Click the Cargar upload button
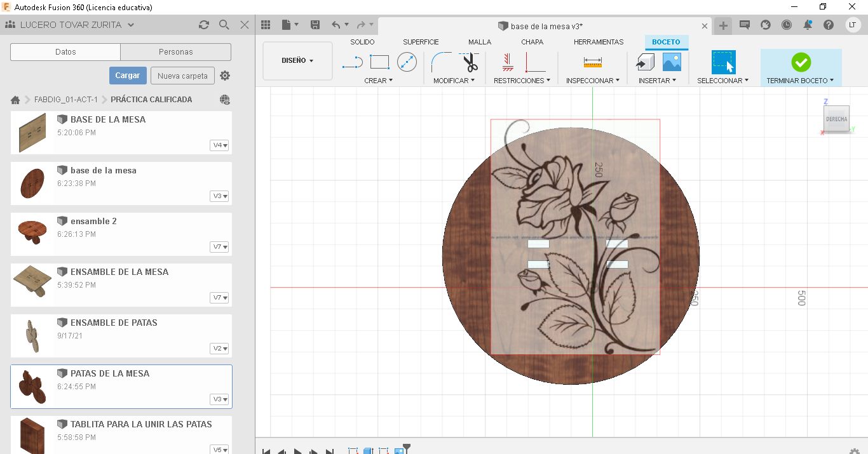The height and width of the screenshot is (454, 868). [x=128, y=76]
